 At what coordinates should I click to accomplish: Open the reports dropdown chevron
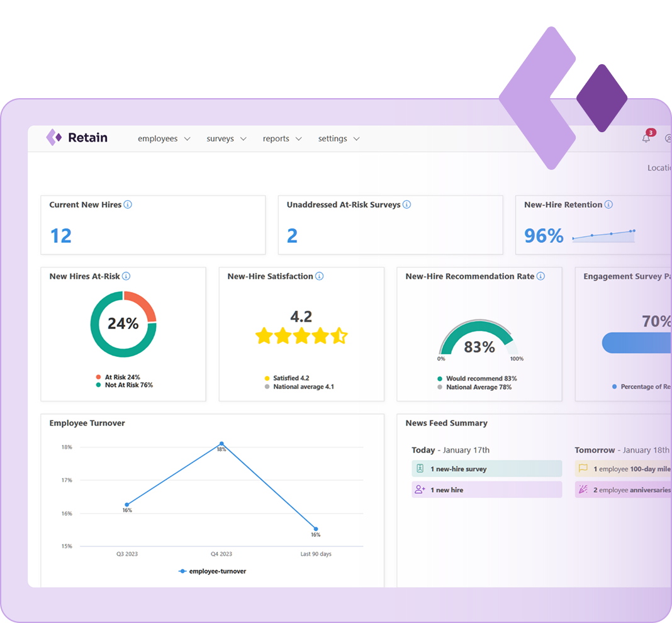click(x=298, y=139)
